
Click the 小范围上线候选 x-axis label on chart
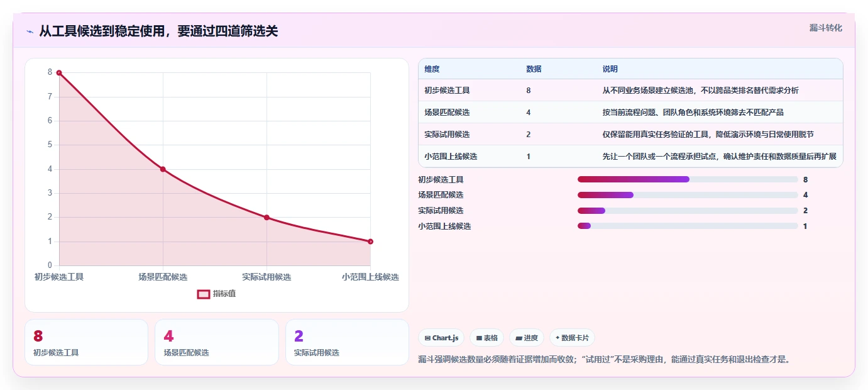(370, 277)
